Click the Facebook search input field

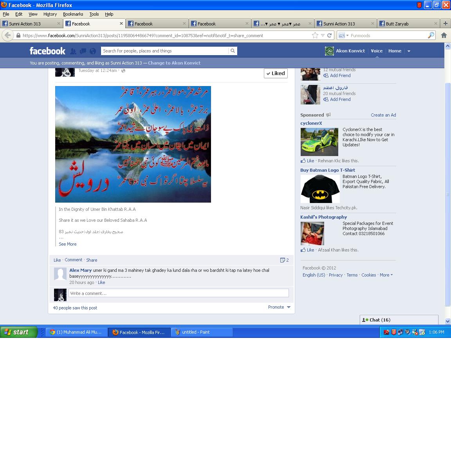[x=164, y=51]
